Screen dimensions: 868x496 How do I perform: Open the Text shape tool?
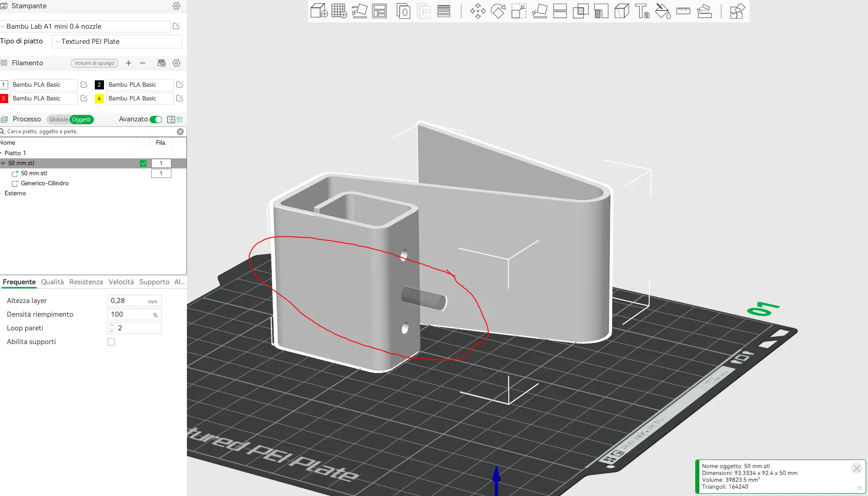click(642, 10)
